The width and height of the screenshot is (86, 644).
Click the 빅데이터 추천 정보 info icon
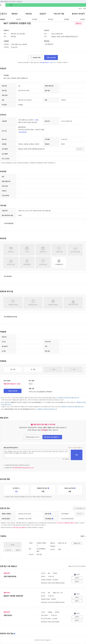[x=15, y=634]
